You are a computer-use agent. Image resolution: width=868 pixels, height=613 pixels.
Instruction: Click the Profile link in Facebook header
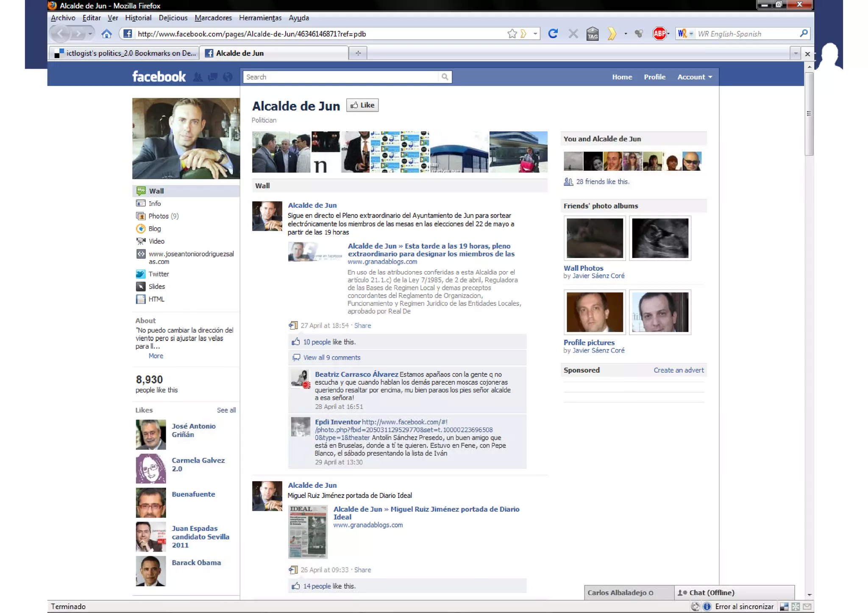pyautogui.click(x=654, y=77)
